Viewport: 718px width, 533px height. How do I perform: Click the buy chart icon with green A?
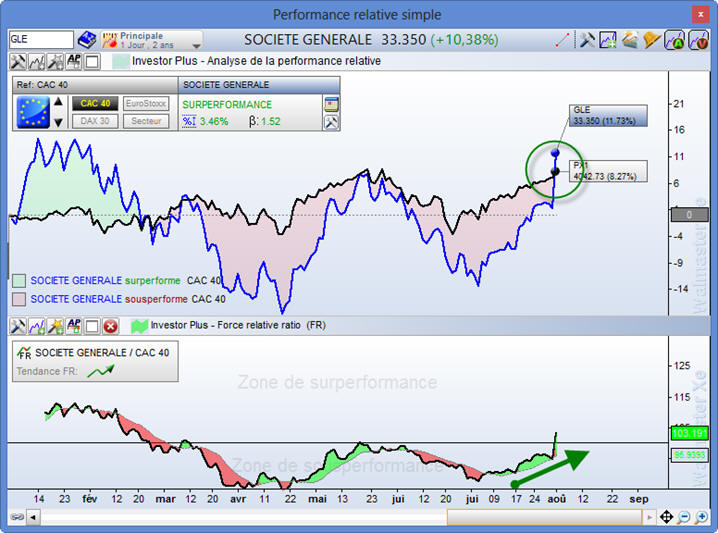(x=674, y=40)
